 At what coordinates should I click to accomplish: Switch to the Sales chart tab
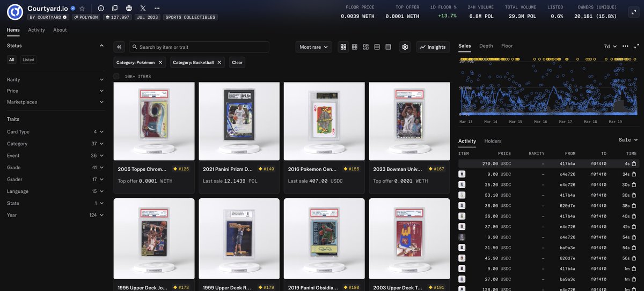click(x=465, y=46)
